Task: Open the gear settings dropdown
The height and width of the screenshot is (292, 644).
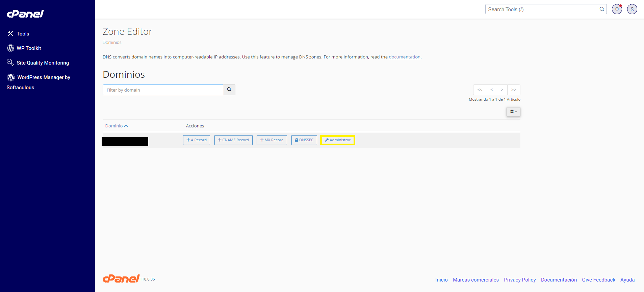Action: [x=513, y=112]
